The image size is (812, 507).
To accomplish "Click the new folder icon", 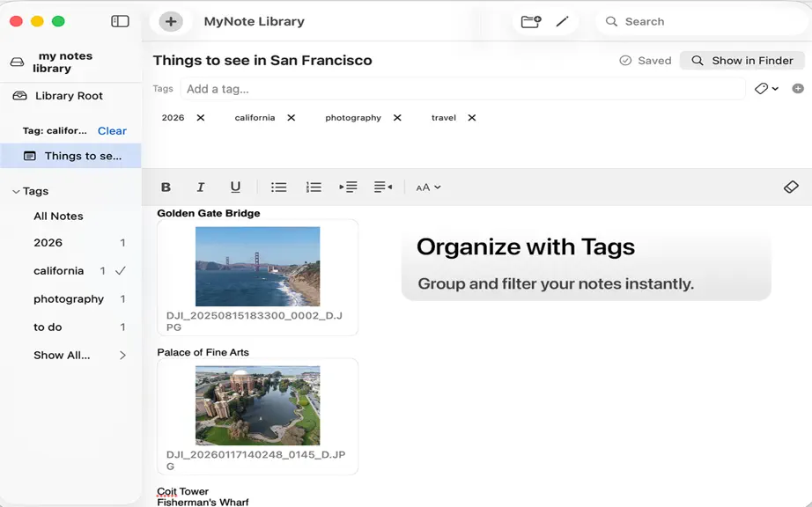I will click(531, 22).
